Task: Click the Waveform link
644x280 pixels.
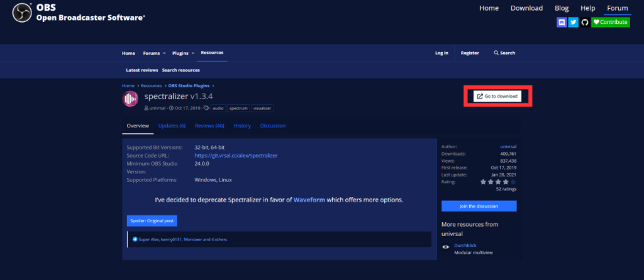Action: pos(309,200)
